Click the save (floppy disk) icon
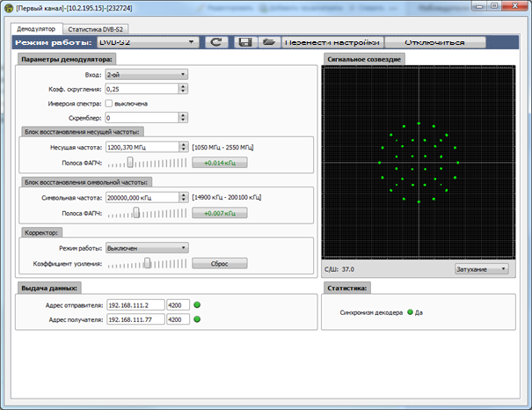 pos(244,41)
